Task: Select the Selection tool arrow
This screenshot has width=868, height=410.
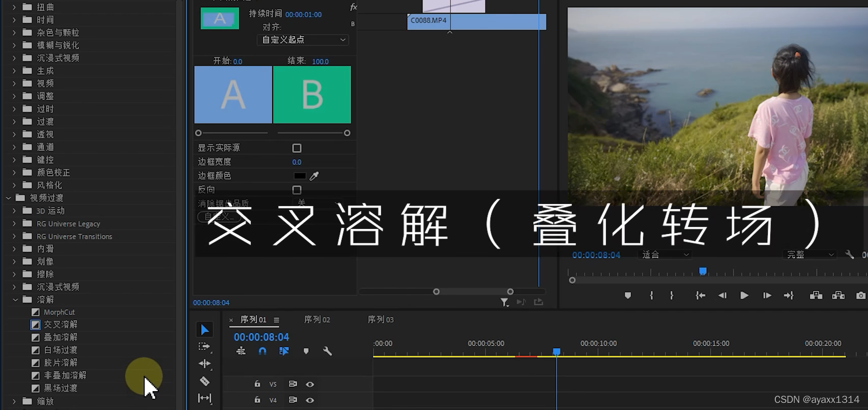Action: click(x=205, y=330)
